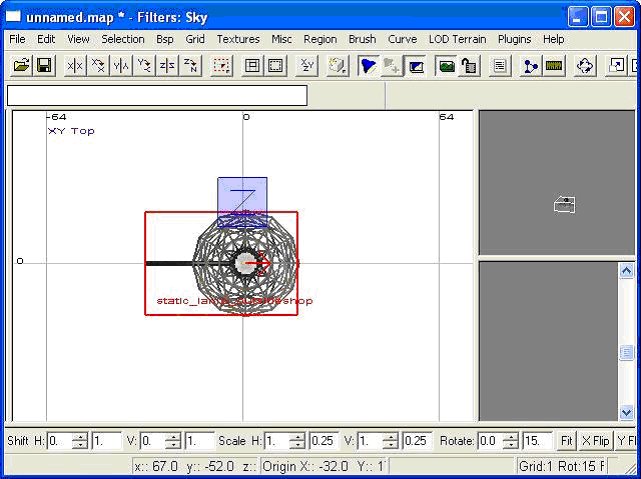The height and width of the screenshot is (479, 641).
Task: Click the Open file toolbar icon
Action: coord(21,66)
